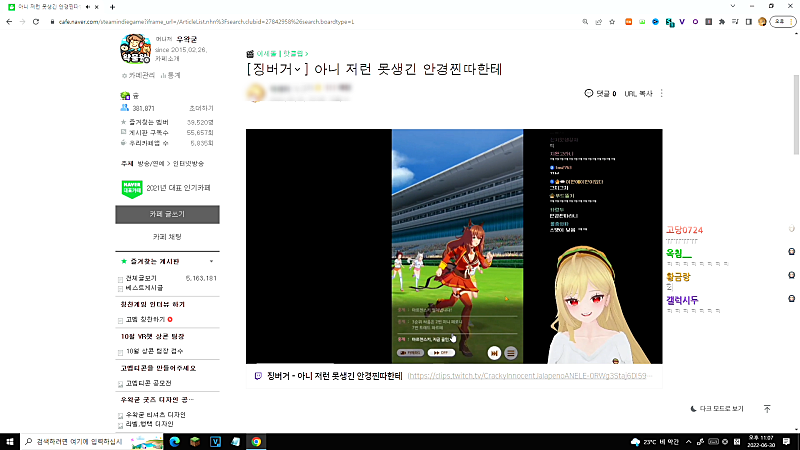Open the Windows Start menu
The width and height of the screenshot is (800, 450).
(10, 441)
